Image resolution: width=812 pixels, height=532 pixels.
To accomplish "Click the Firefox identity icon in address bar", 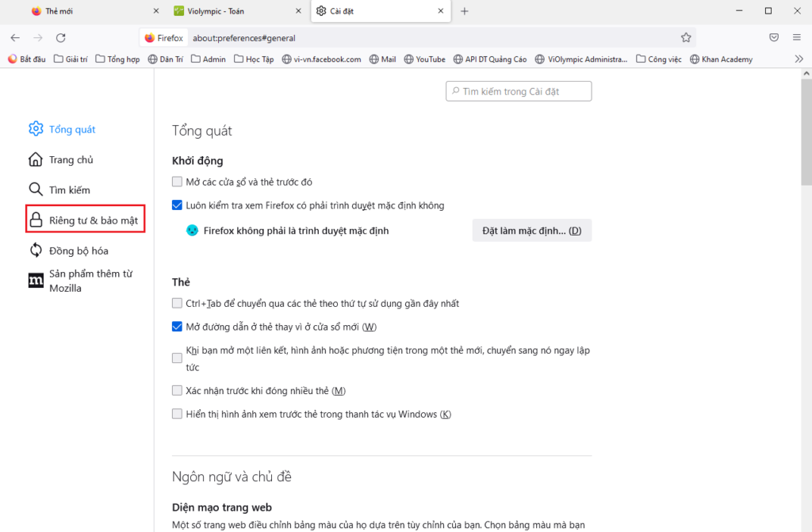I will pos(163,38).
